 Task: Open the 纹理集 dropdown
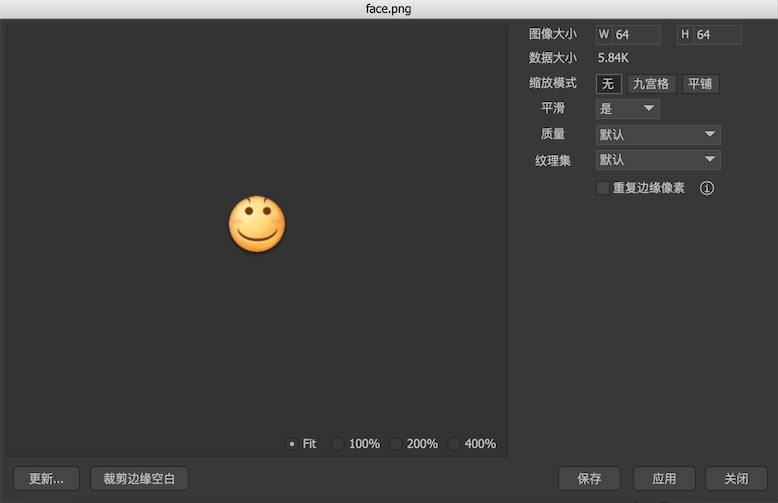658,160
